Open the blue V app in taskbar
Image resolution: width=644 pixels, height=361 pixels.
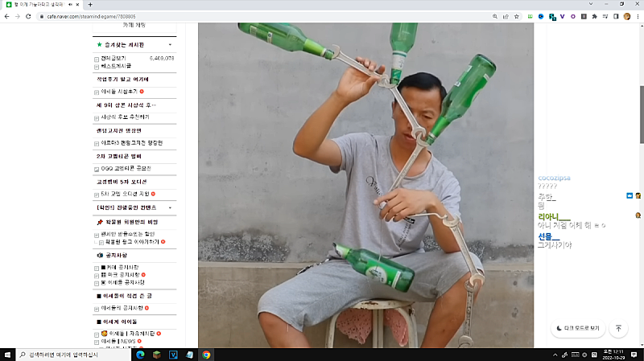coord(173,355)
